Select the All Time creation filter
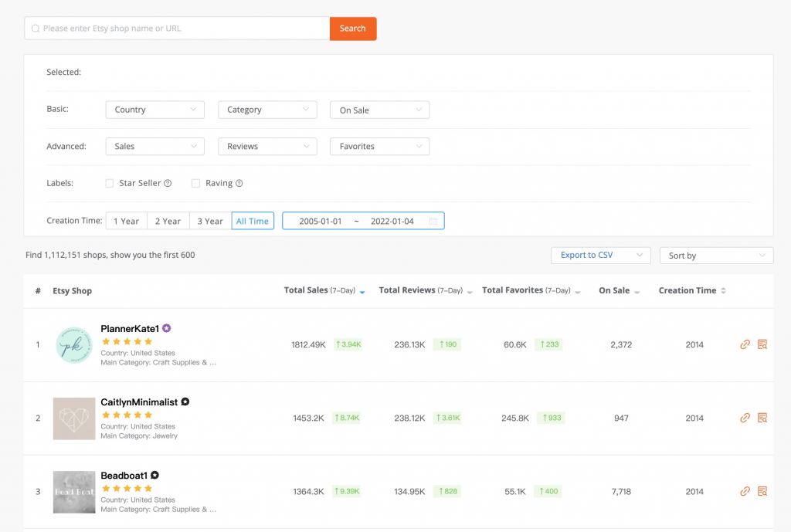 [x=253, y=220]
